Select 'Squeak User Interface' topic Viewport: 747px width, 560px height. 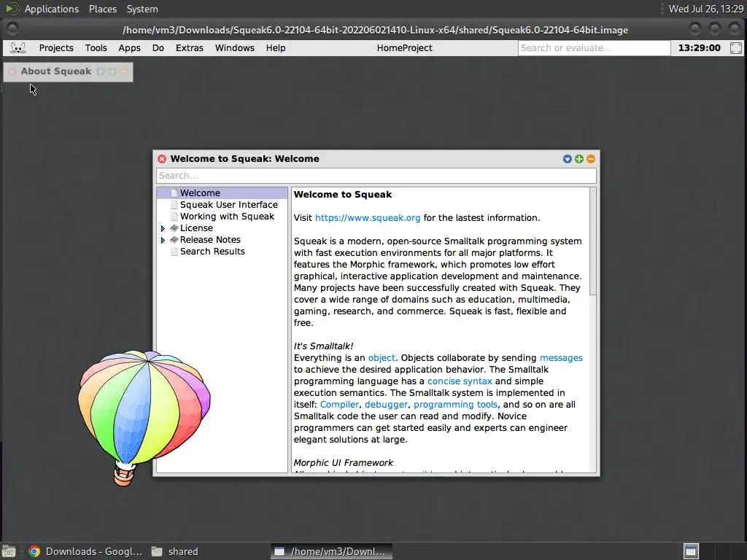tap(228, 205)
